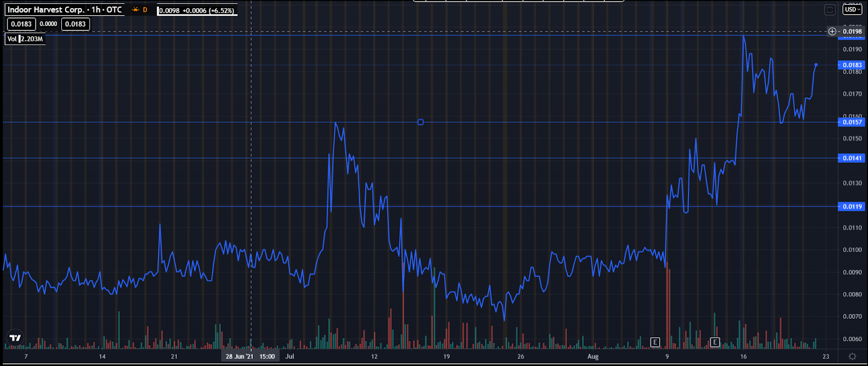Select the Vol 2.203M indicator legend
The height and width of the screenshot is (366, 868).
tap(25, 39)
